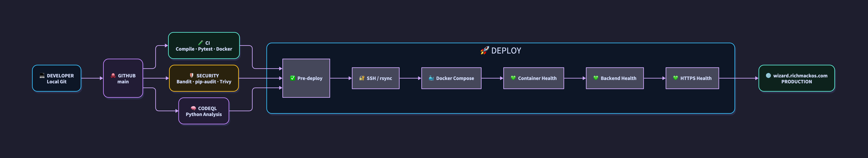Click the "Python Analysis" text in CodeQL
Viewport: 868px width, 158px height.
pyautogui.click(x=204, y=114)
